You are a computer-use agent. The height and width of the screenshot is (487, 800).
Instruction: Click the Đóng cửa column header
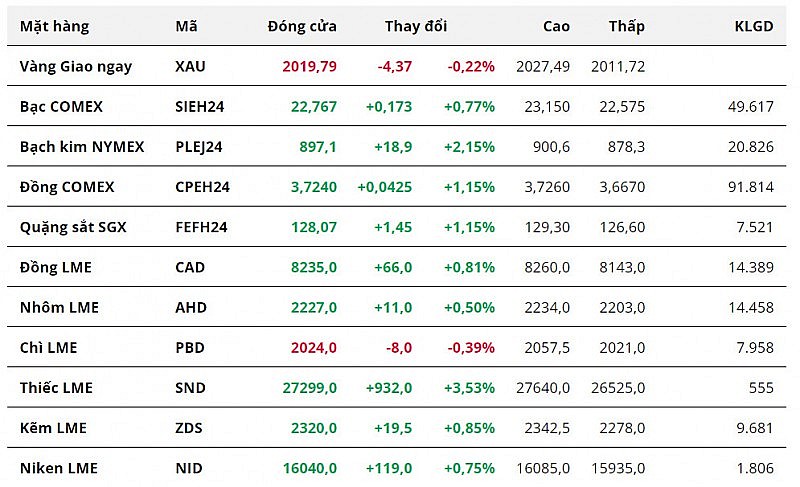pyautogui.click(x=302, y=27)
